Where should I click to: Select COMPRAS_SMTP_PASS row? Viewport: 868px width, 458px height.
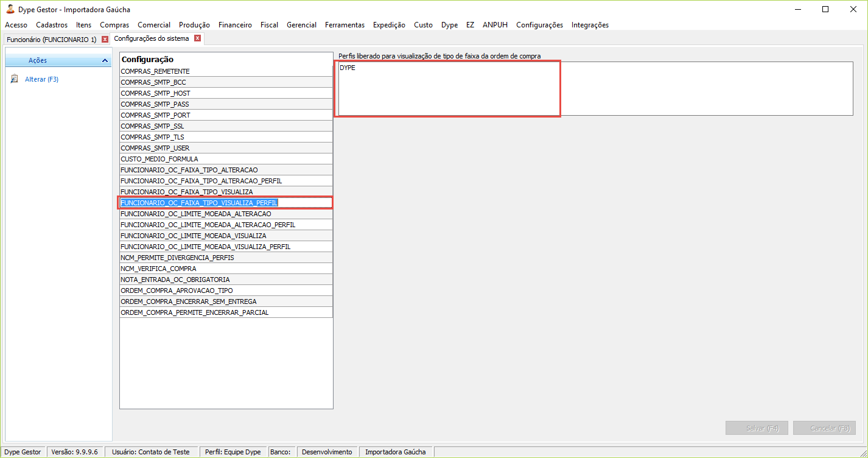tap(226, 104)
